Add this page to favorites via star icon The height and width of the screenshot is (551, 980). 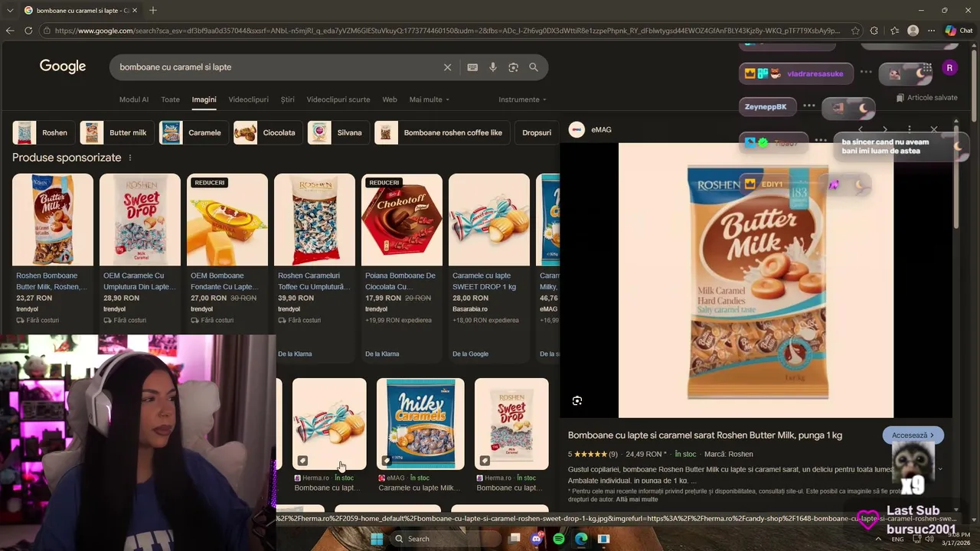click(854, 31)
